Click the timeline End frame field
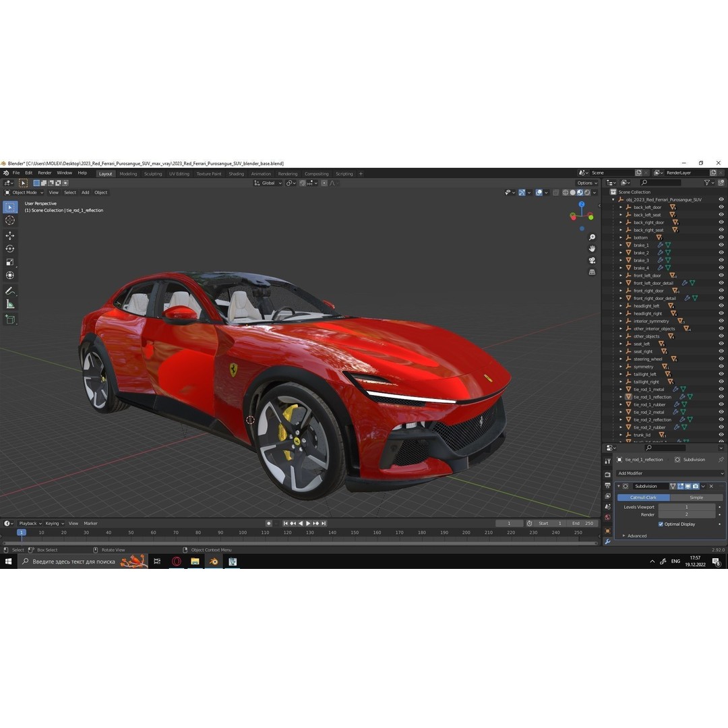 pos(582,523)
